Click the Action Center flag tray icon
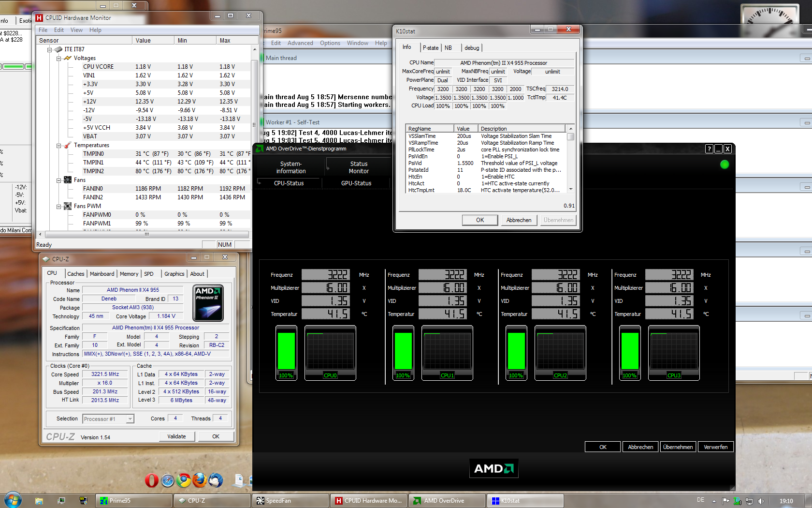This screenshot has height=508, width=812. tap(725, 501)
